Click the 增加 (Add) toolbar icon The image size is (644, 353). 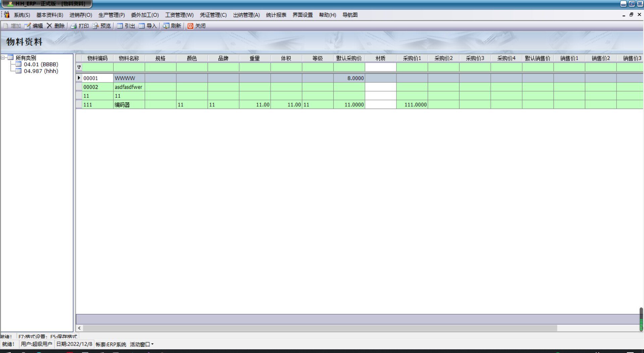click(x=5, y=26)
